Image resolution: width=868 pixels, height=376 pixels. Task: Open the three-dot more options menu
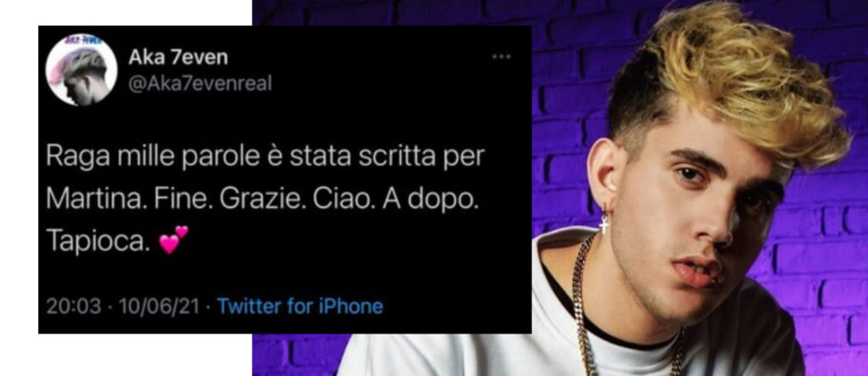tap(501, 56)
